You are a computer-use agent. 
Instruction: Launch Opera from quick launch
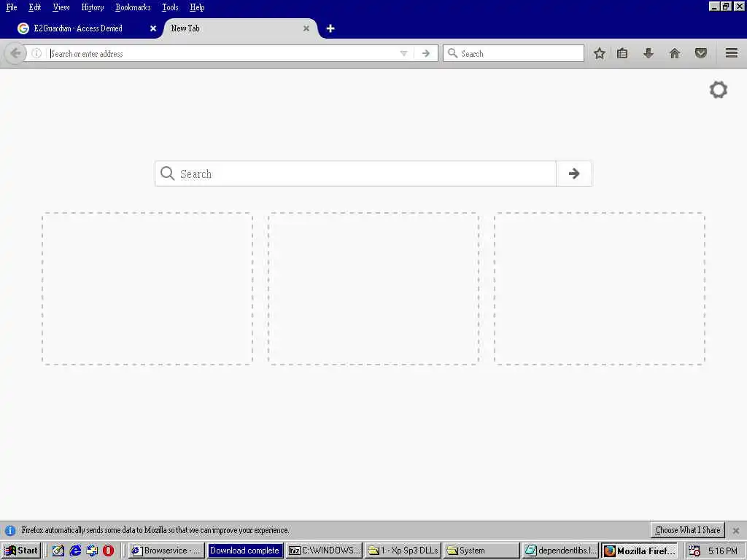(108, 551)
